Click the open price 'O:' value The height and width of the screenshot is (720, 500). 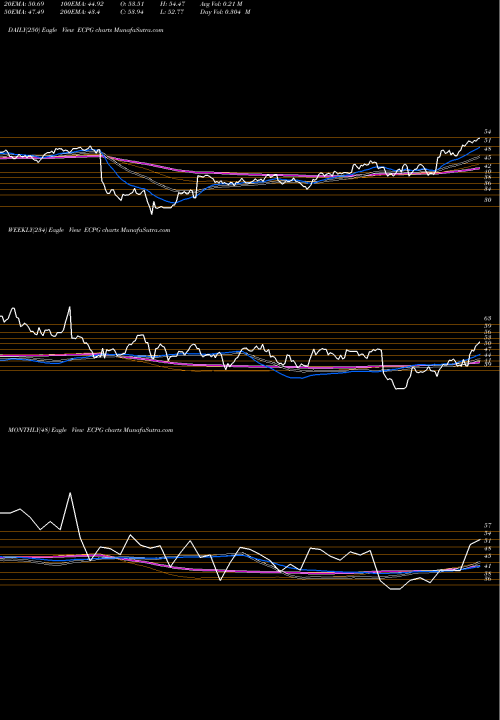pos(133,4)
